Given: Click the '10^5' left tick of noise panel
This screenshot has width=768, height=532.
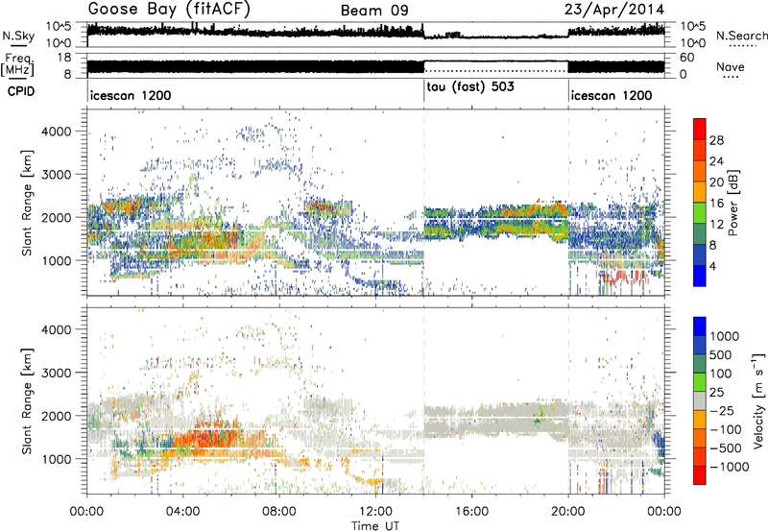Looking at the screenshot, I should tap(59, 26).
